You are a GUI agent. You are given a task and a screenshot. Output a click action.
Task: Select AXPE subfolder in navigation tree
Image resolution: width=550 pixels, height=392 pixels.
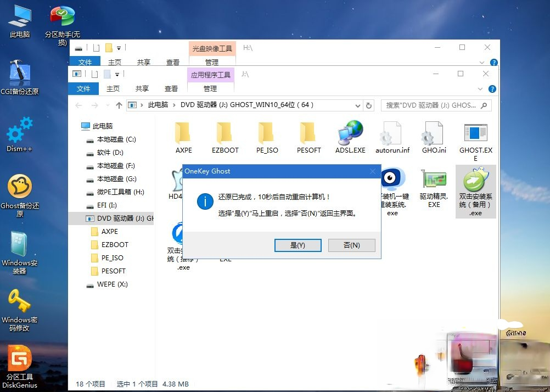[104, 232]
